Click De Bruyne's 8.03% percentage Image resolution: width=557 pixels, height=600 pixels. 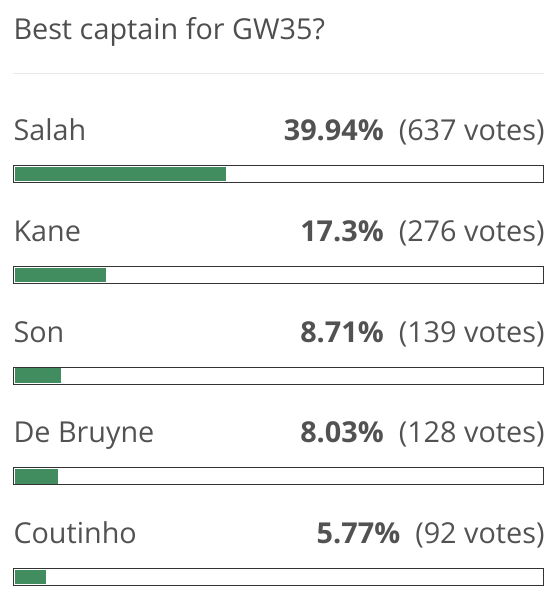[x=342, y=432]
